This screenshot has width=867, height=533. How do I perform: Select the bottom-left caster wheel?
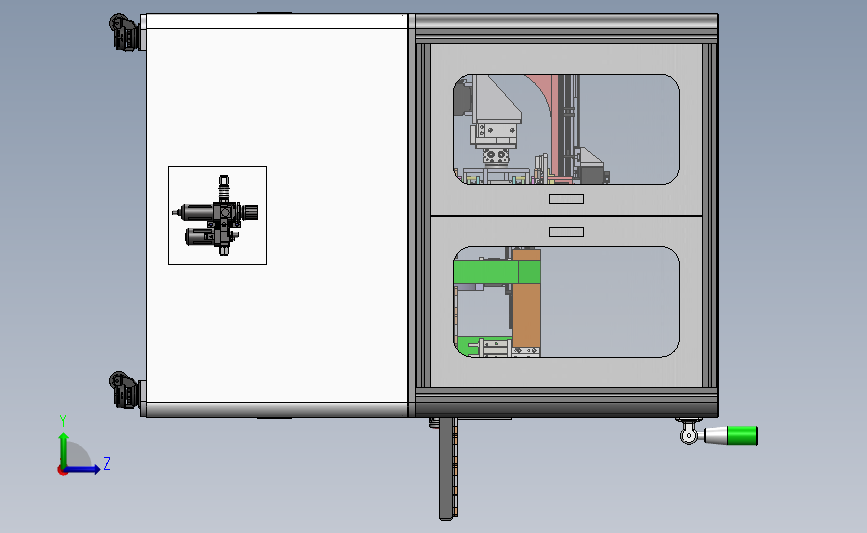(x=123, y=390)
